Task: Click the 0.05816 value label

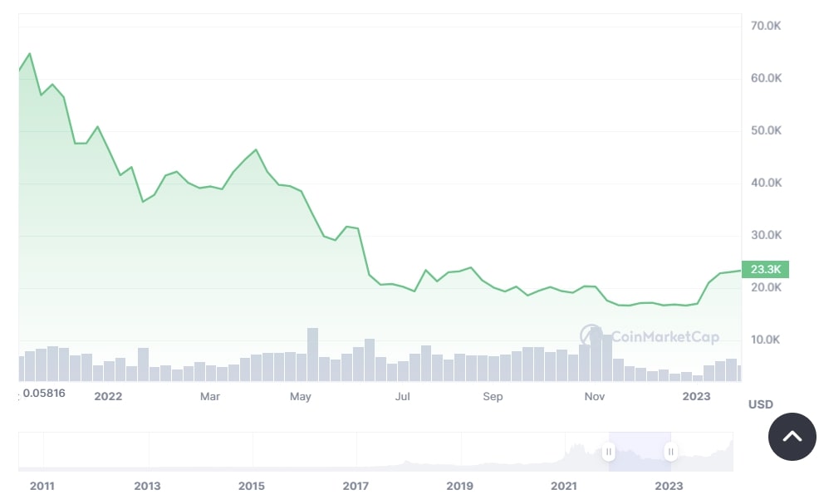Action: click(44, 394)
